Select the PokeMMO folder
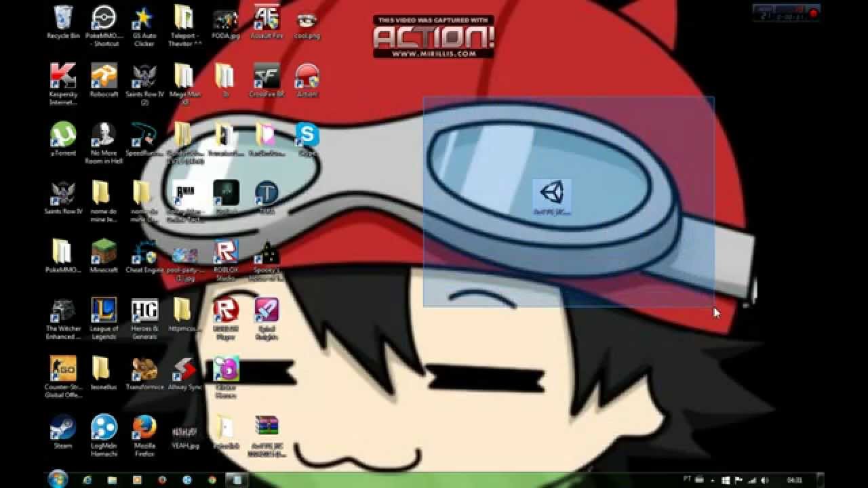868x488 pixels. (x=63, y=256)
